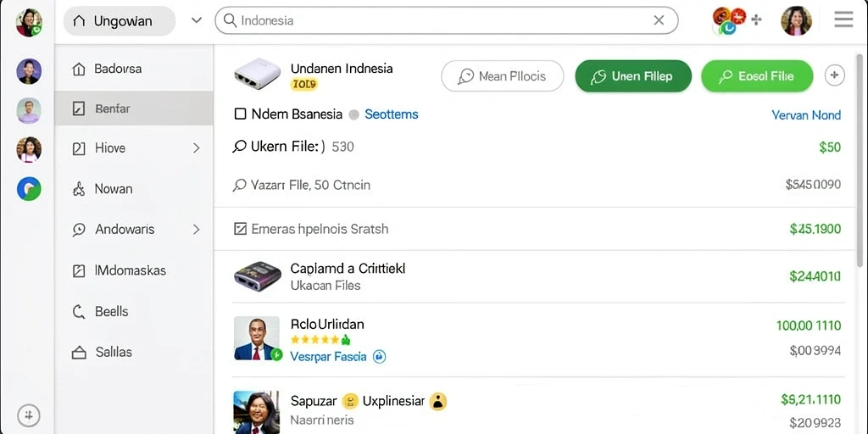Screen dimensions: 868x434
Task: Click the add button at sidebar bottom
Action: click(28, 415)
